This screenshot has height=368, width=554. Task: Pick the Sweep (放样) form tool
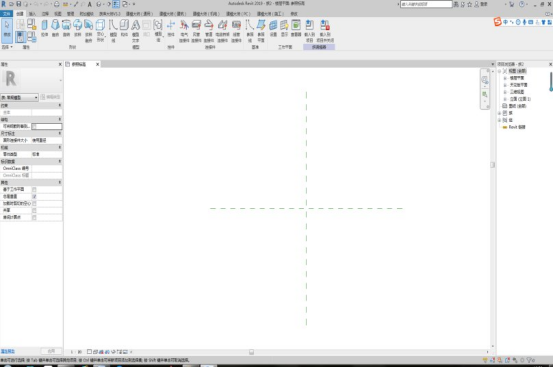coord(77,28)
